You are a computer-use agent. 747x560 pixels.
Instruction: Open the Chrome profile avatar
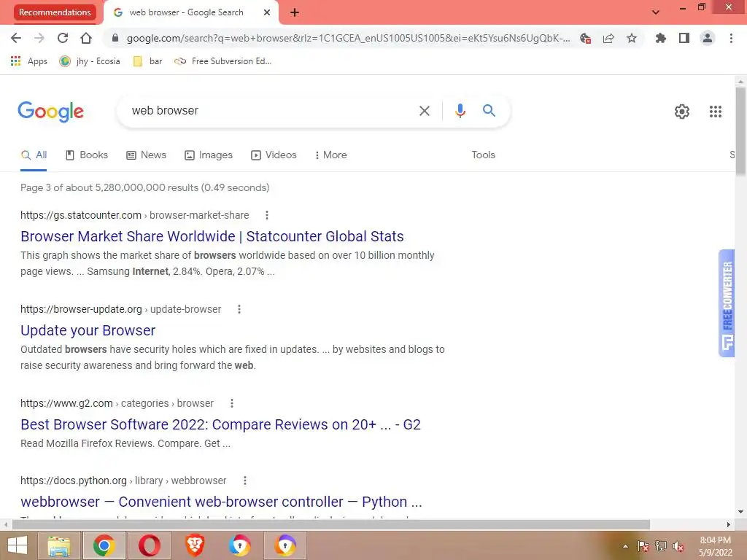coord(708,38)
